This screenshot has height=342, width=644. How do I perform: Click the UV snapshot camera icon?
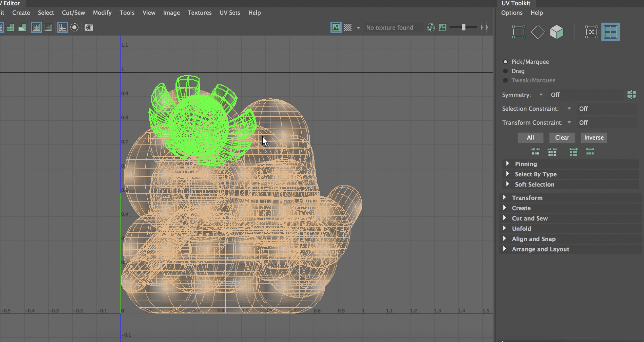coord(89,27)
